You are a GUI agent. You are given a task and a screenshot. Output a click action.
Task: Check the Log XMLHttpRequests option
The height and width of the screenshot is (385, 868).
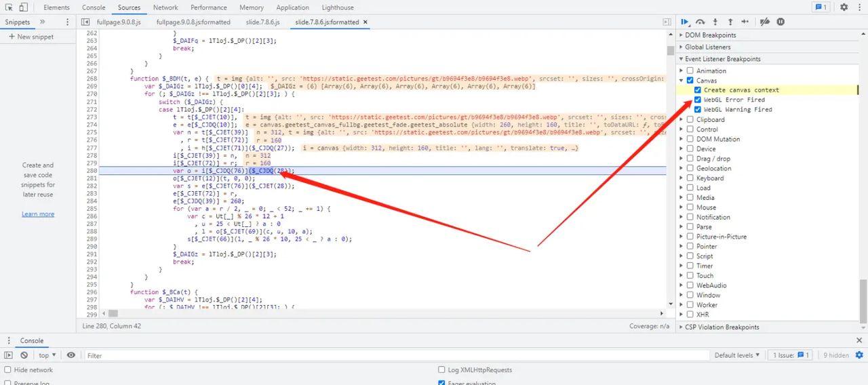441,370
